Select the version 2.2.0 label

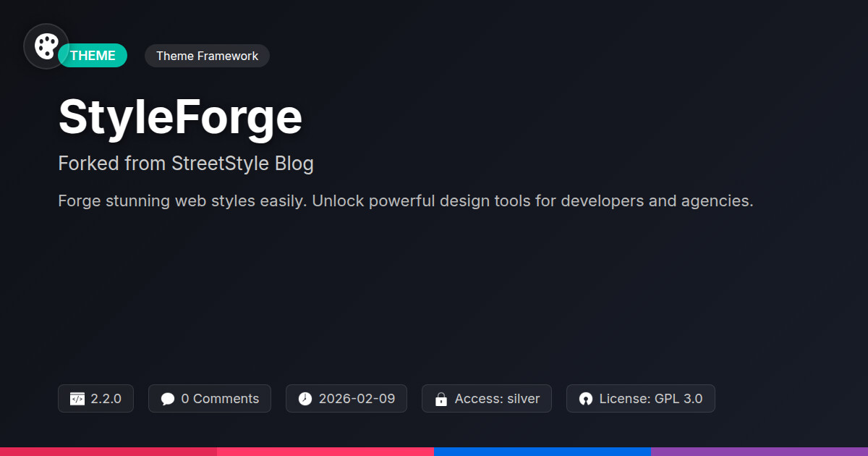(x=106, y=399)
